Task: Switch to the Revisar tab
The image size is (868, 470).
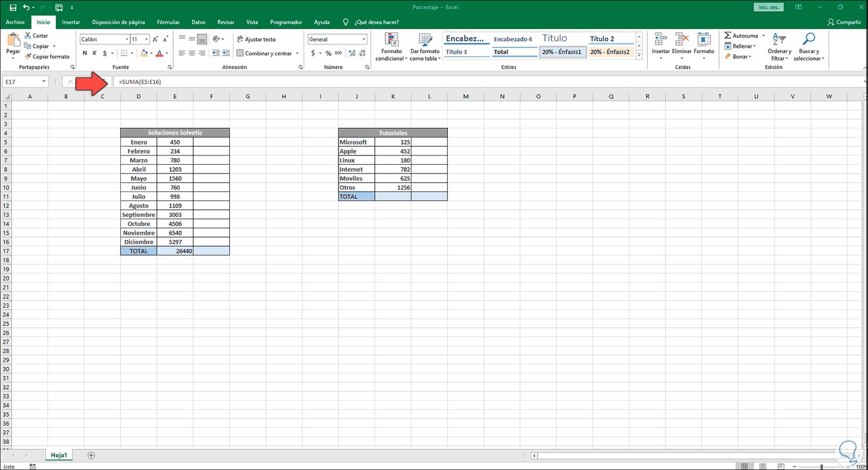Action: click(x=226, y=22)
